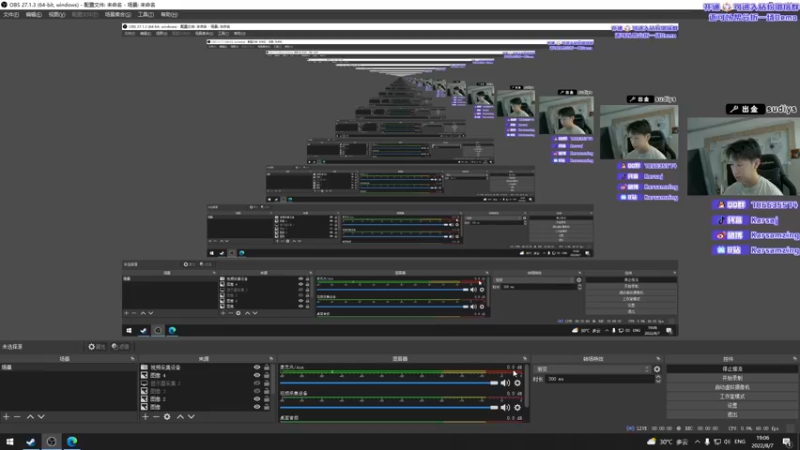The height and width of the screenshot is (450, 800).
Task: Click Start Recording (开始录制) button
Action: tap(732, 378)
